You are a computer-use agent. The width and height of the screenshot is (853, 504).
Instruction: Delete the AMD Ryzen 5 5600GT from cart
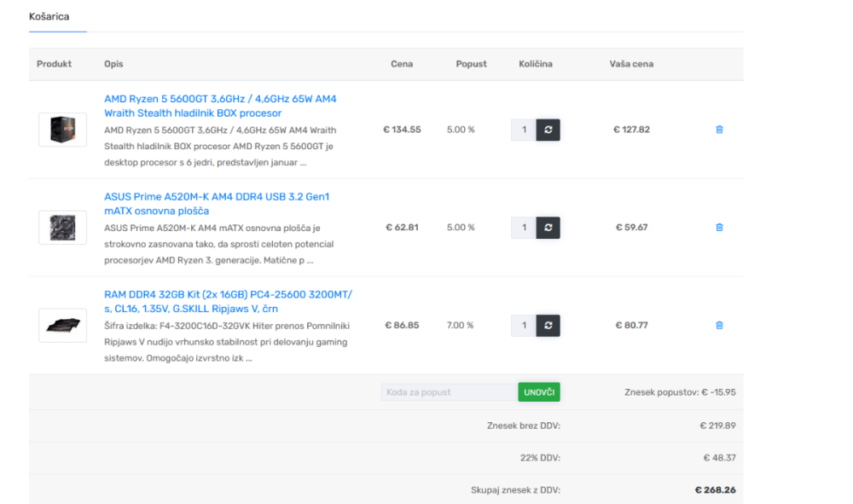[719, 130]
